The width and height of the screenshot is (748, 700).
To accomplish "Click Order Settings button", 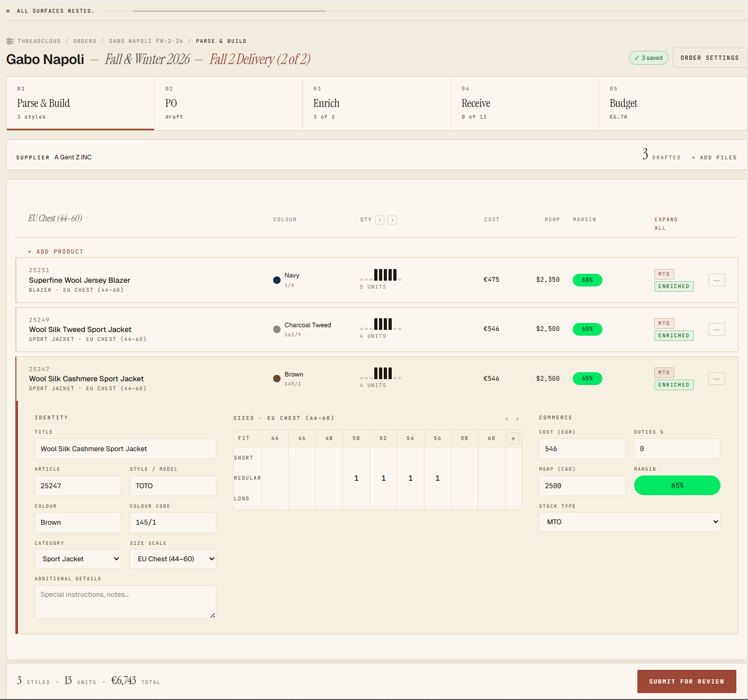I will click(710, 58).
